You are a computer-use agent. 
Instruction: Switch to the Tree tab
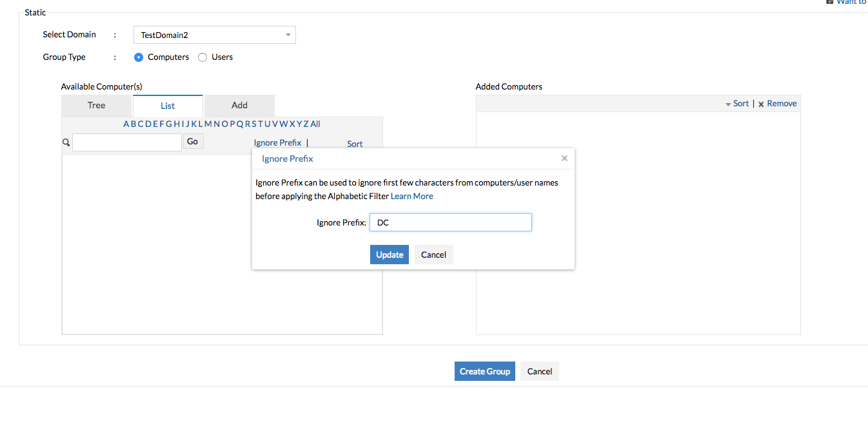click(96, 106)
